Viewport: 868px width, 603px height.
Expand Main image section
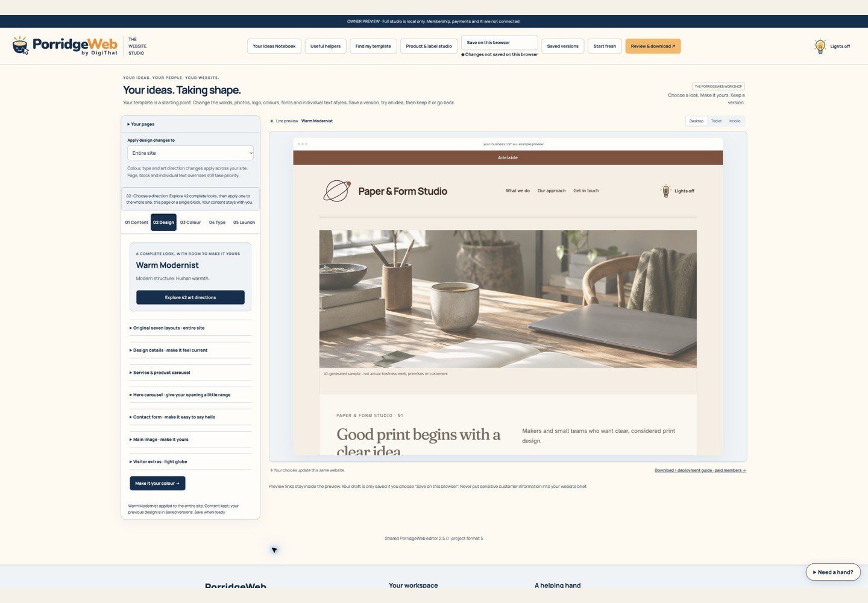click(x=190, y=440)
